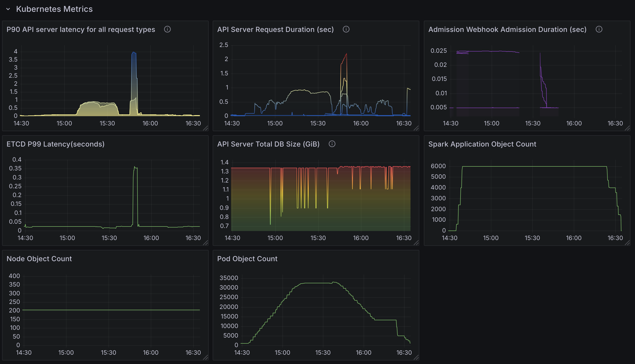Screen dimensions: 635x364
Task: Click the API Server Total DB Size title
Action: [x=268, y=144]
